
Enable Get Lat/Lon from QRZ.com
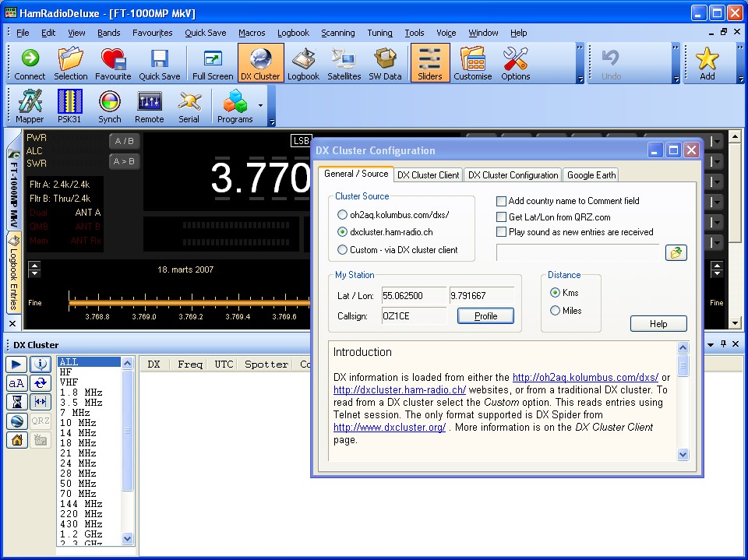(501, 217)
